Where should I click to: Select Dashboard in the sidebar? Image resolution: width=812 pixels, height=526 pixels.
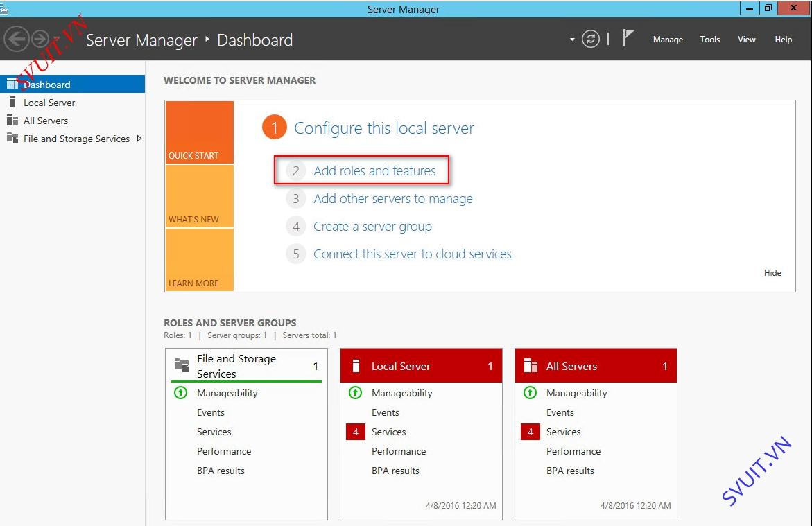(73, 84)
